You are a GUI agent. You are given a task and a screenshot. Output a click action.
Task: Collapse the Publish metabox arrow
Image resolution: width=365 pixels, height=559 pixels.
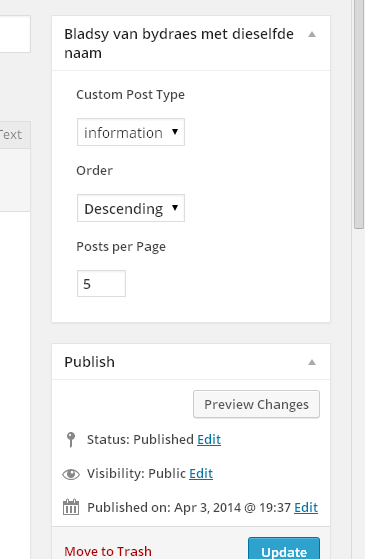click(x=312, y=363)
